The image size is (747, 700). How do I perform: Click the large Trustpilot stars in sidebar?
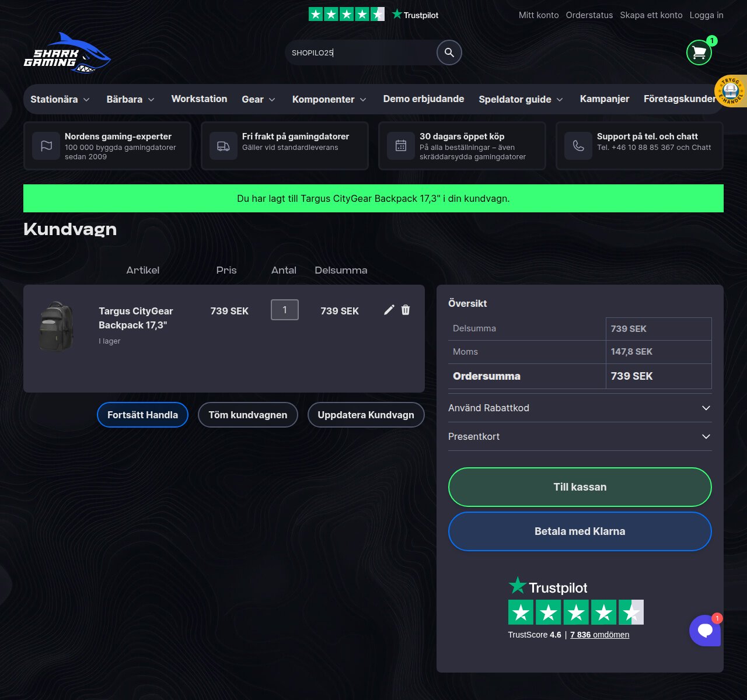[575, 612]
